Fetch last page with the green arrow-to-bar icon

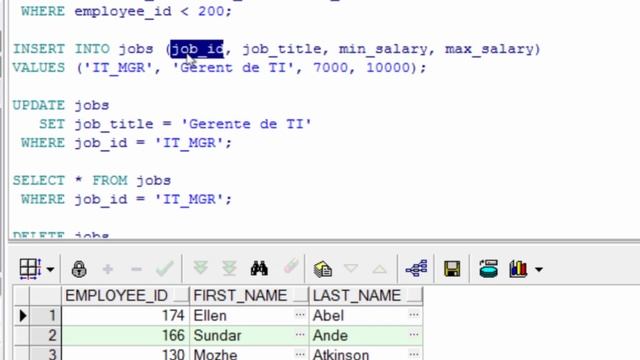coord(229,269)
